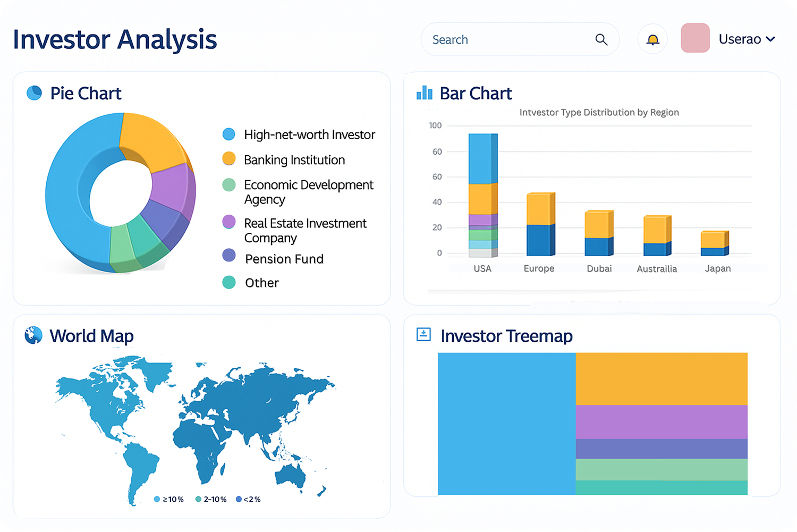Click the search magnifier icon
The image size is (797, 532).
point(601,39)
